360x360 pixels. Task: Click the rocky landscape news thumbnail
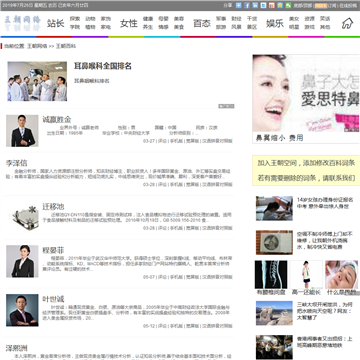pos(274,313)
